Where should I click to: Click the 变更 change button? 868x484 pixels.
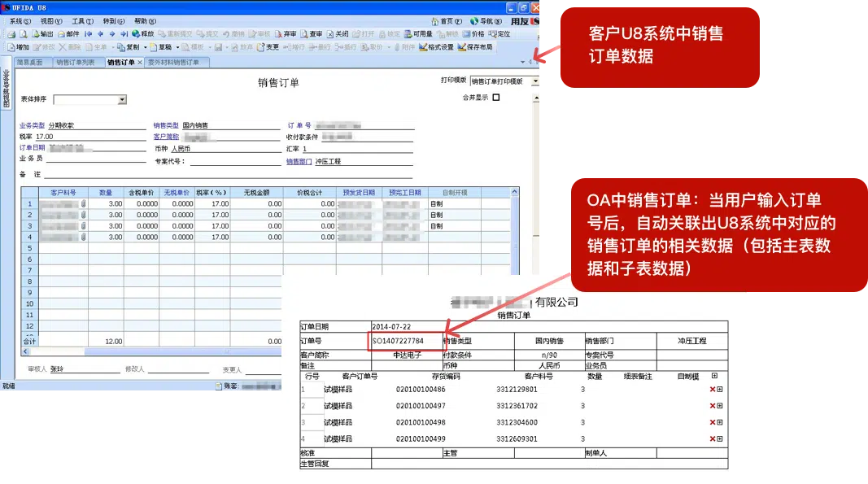point(268,48)
